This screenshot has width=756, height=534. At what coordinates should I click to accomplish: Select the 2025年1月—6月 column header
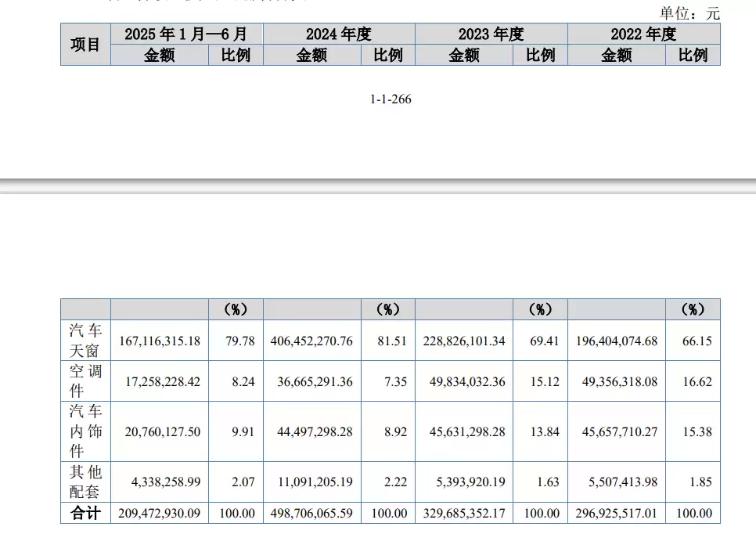click(x=186, y=34)
